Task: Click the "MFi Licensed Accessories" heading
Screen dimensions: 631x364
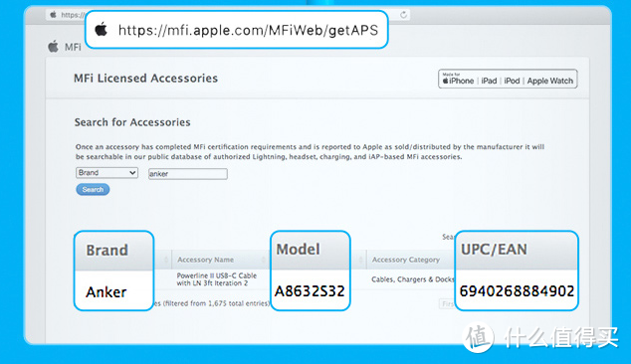Action: pos(145,78)
